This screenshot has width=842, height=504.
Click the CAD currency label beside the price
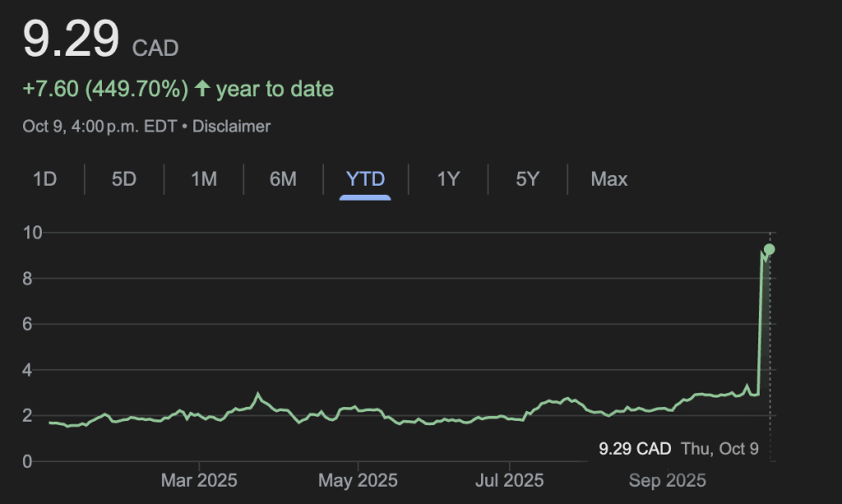[155, 48]
